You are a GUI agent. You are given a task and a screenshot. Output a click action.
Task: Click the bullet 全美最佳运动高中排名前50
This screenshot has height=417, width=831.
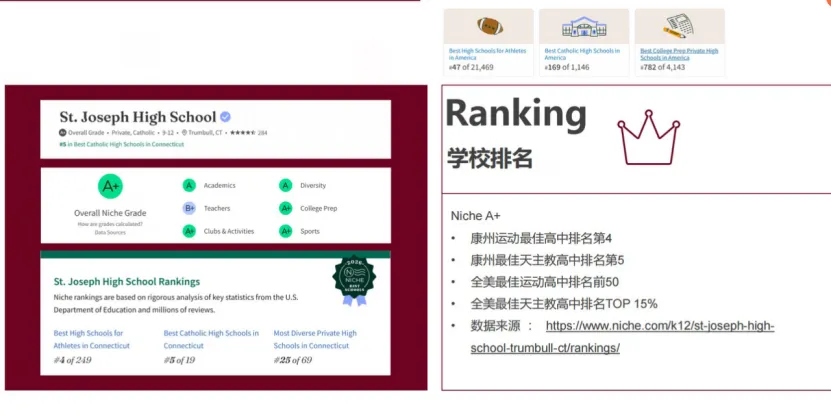pos(545,282)
